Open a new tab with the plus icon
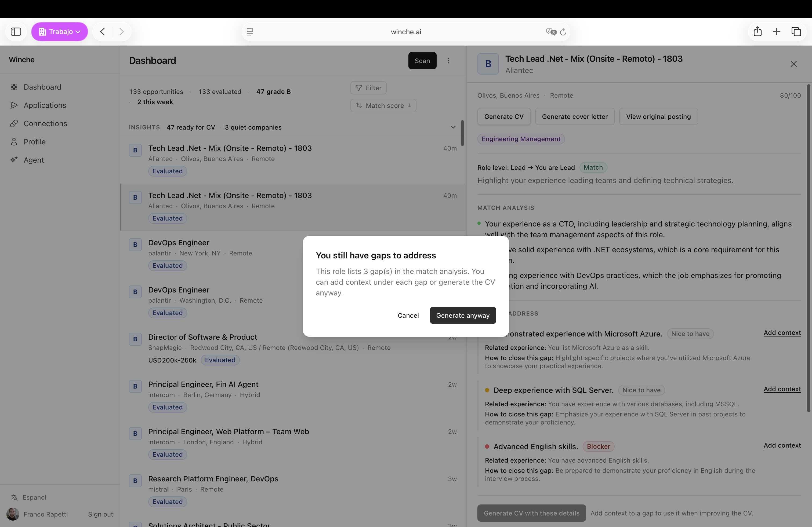 (x=777, y=32)
